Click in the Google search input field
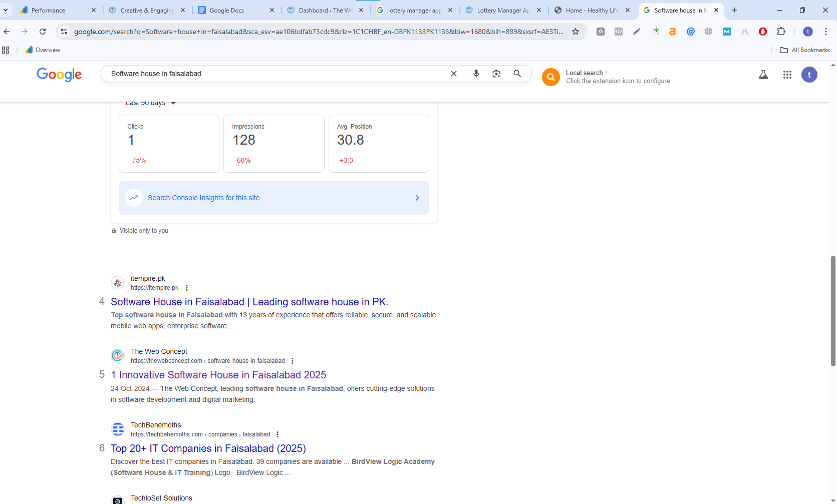Image resolution: width=837 pixels, height=504 pixels. [275, 74]
